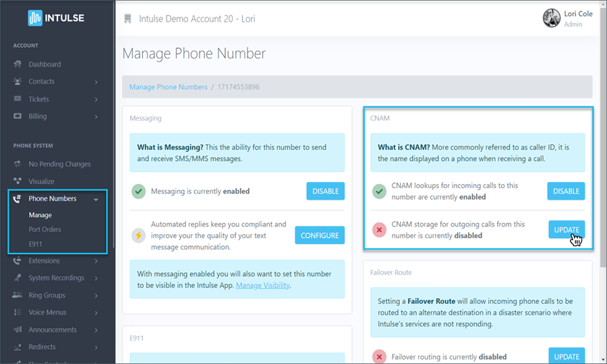
Task: Expand the Extensions submenu
Action: coord(96,261)
